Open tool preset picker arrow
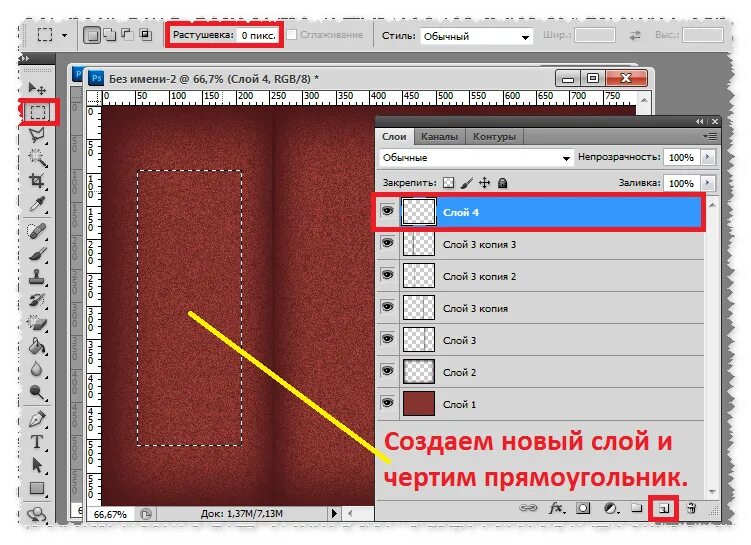Image resolution: width=751 pixels, height=545 pixels. (65, 35)
